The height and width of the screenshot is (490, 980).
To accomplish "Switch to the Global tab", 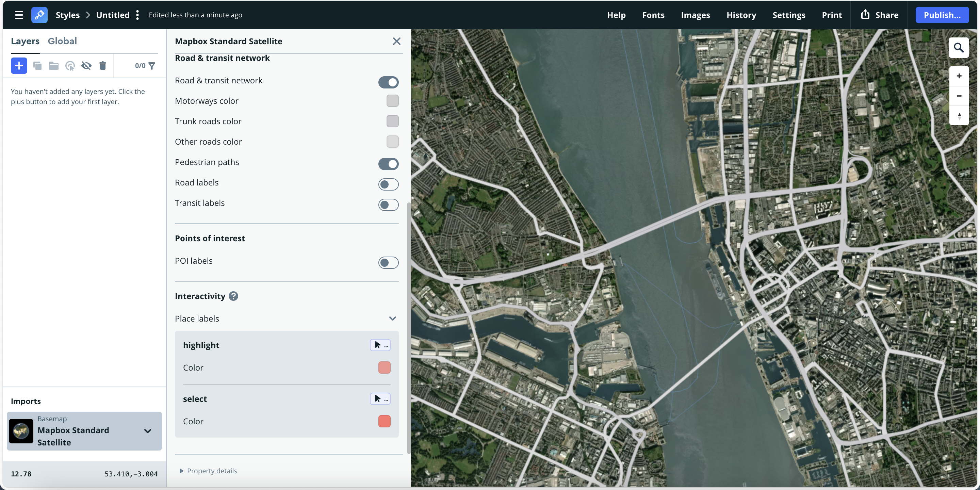I will click(x=62, y=41).
